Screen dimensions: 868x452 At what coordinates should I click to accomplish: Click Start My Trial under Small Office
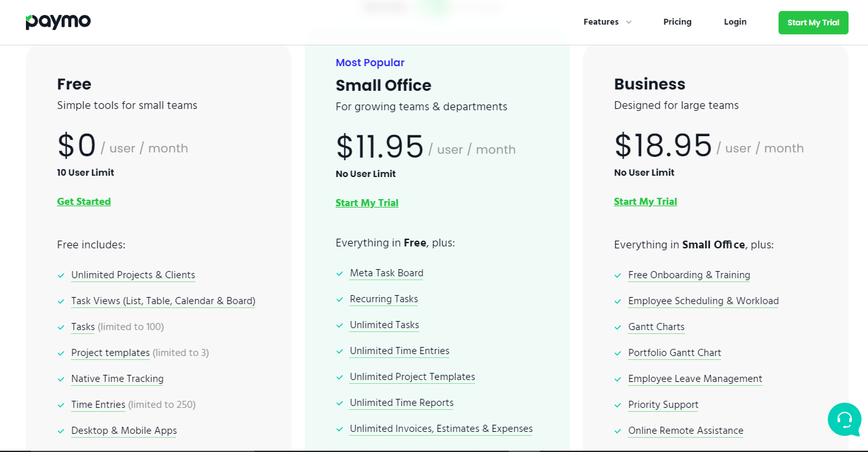[367, 203]
